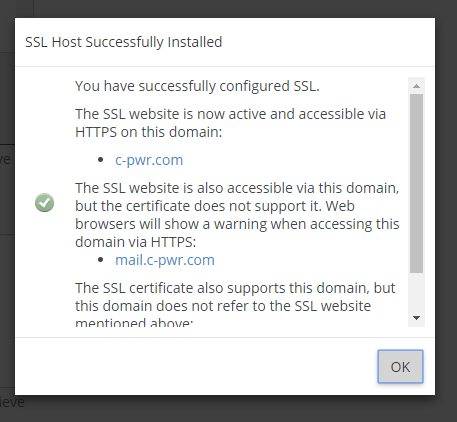Screen dimensions: 457x422
Task: Click the bullet point beside mail.c-pwr.com
Action: (101, 260)
